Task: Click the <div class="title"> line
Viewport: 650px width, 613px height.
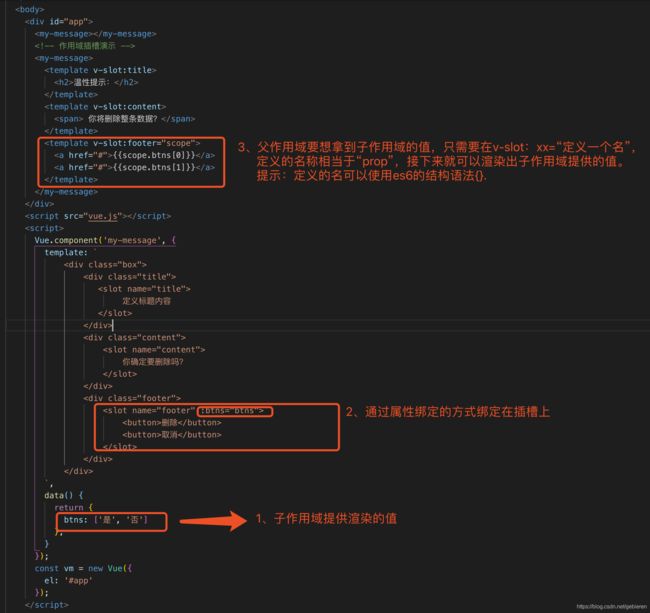Action: (x=129, y=276)
